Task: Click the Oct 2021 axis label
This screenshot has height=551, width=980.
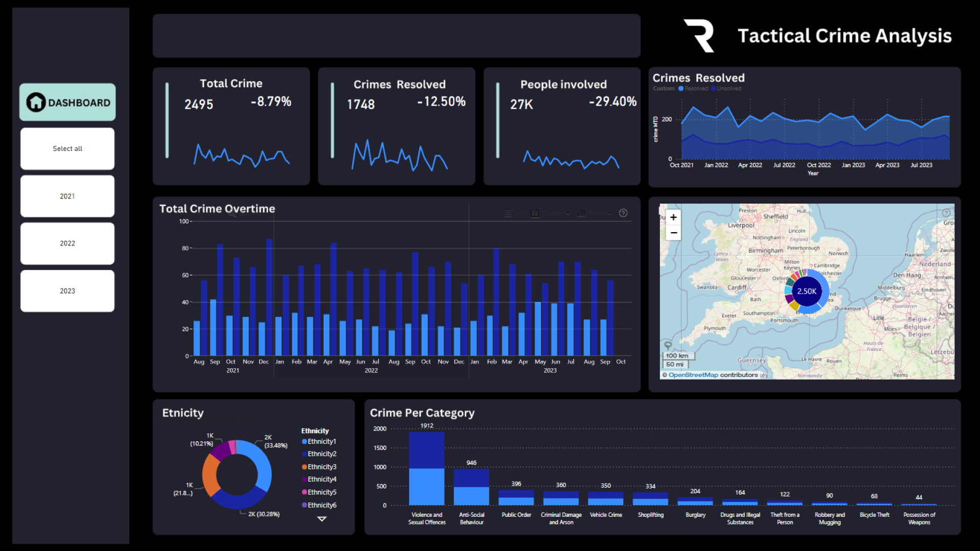Action: pos(681,165)
